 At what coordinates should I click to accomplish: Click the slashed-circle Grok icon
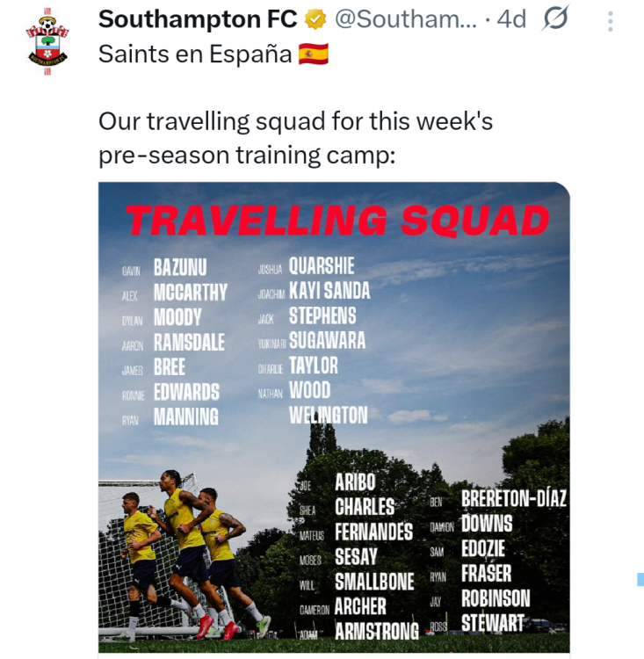[x=555, y=18]
